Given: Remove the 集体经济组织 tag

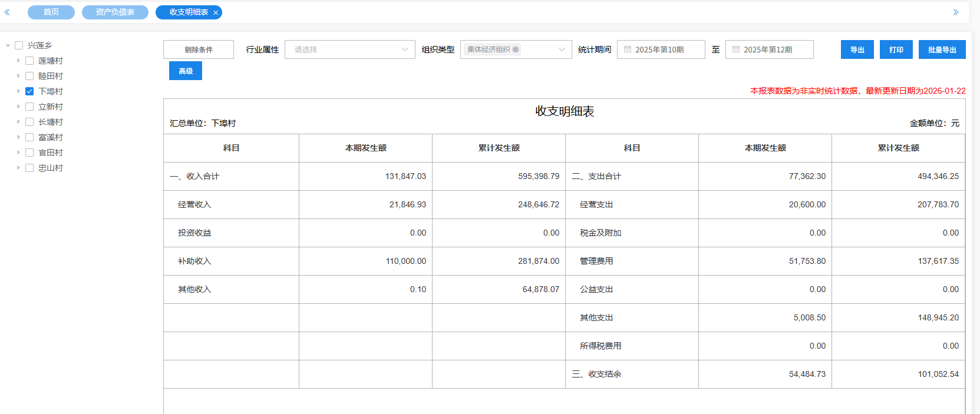Looking at the screenshot, I should [516, 49].
